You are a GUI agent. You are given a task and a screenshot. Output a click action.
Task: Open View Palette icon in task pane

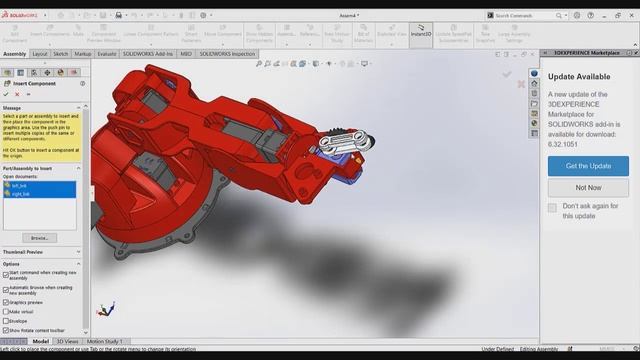[534, 113]
